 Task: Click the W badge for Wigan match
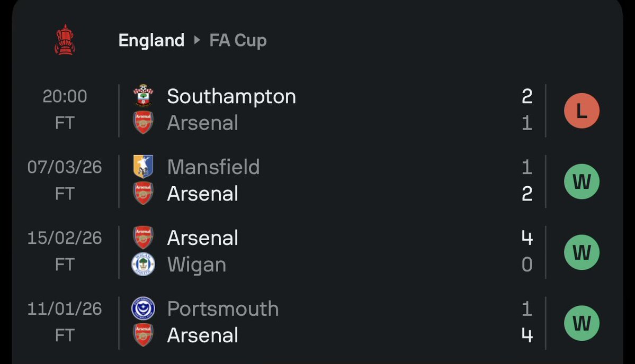point(582,252)
